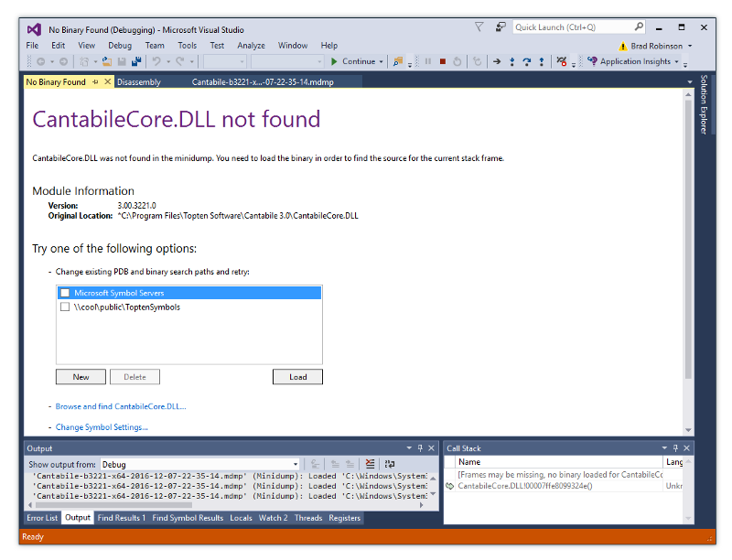This screenshot has width=732, height=560.
Task: Expand the New Project dropdown arrow
Action: (95, 61)
